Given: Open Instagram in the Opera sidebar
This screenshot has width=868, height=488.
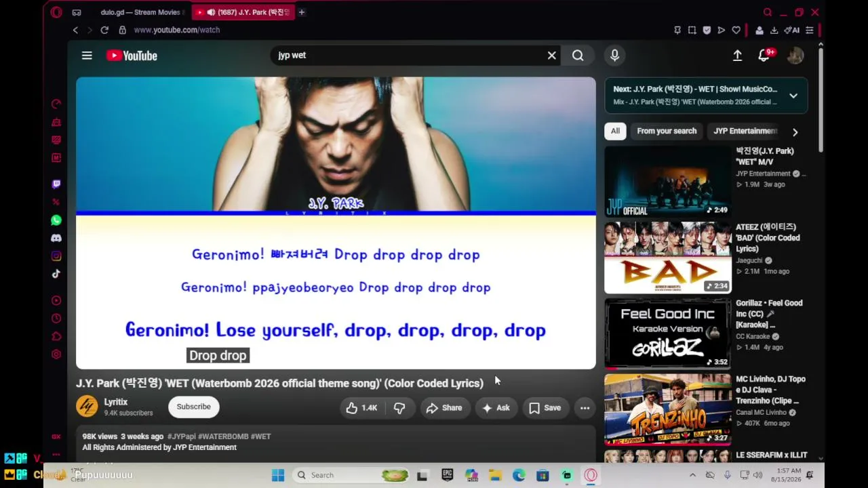Looking at the screenshot, I should coord(56,256).
